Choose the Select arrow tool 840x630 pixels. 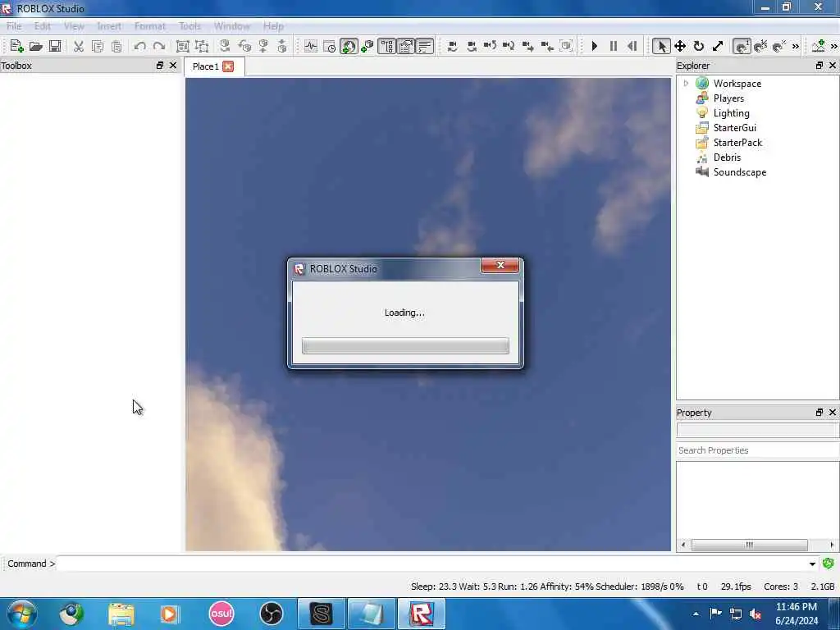[661, 46]
